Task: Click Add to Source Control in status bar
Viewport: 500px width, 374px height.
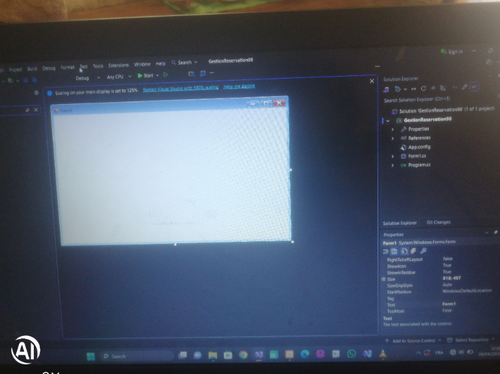Action: pos(413,341)
